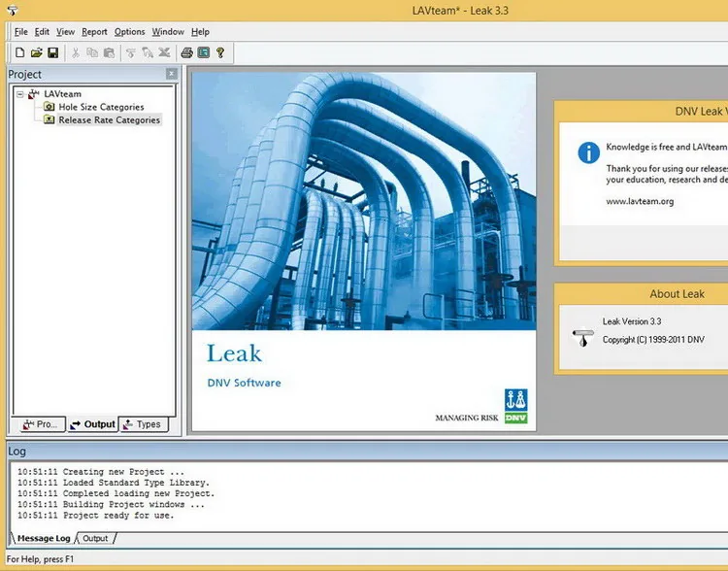Select the Message Log tab
This screenshot has width=728, height=571.
[x=44, y=538]
